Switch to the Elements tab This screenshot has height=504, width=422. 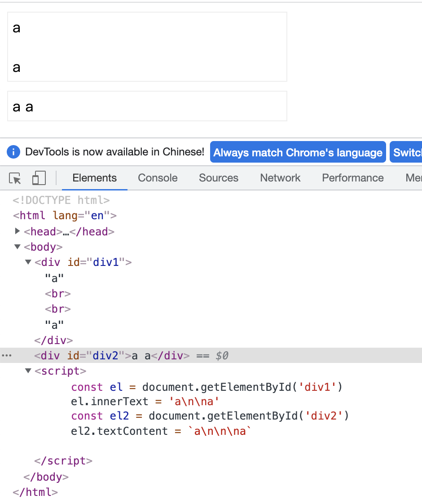[94, 178]
